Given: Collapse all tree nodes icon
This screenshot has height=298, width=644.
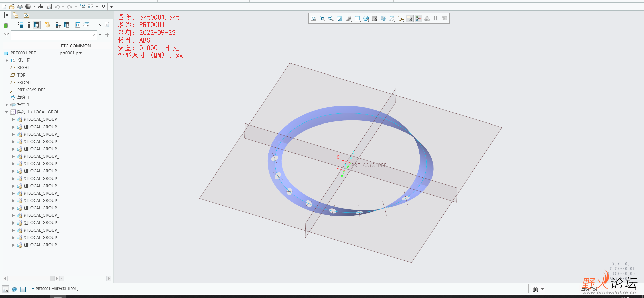Looking at the screenshot, I should tap(28, 25).
